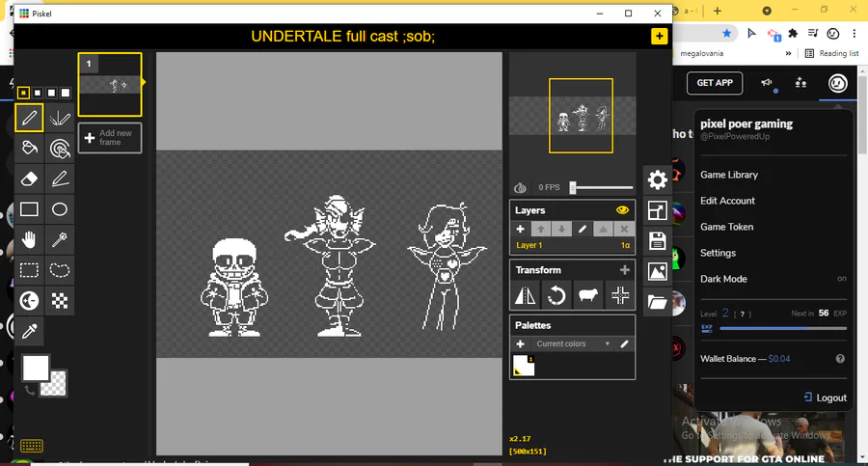868x466 pixels.
Task: Select the Color picker eyedropper tool
Action: tap(29, 331)
